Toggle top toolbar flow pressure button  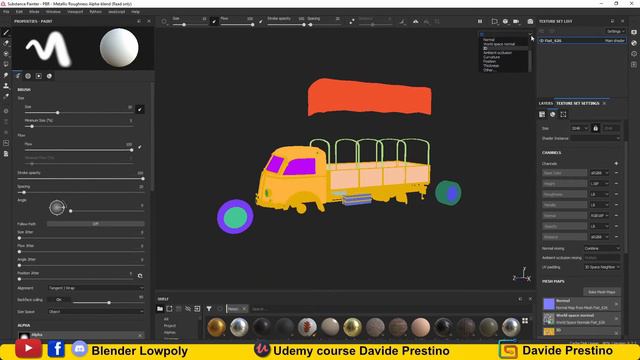pos(261,21)
